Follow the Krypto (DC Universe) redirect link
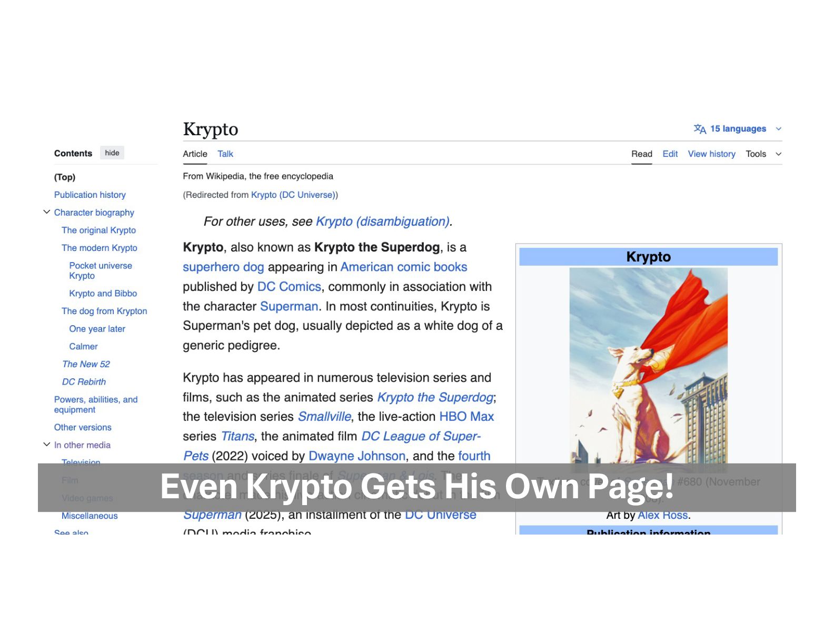The width and height of the screenshot is (834, 644). [293, 195]
